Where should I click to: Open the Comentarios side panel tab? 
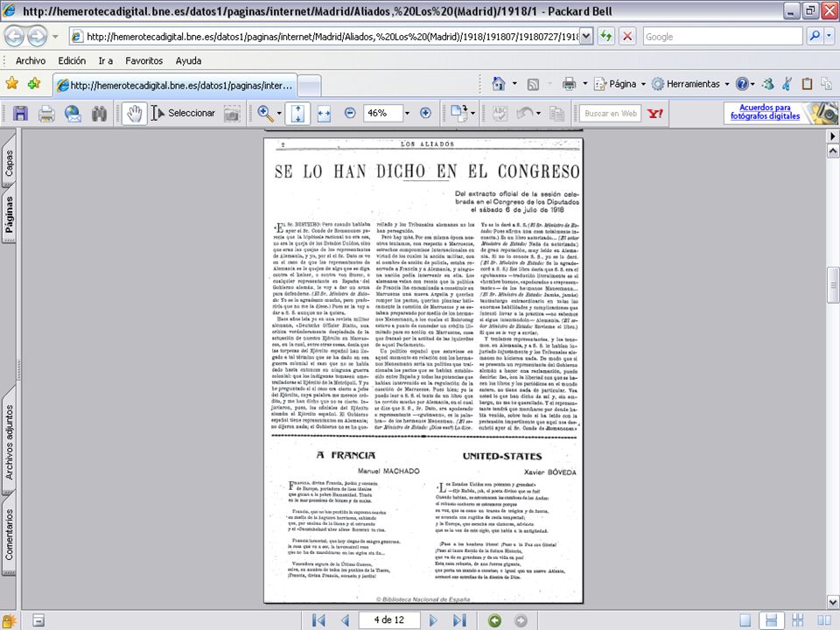9,534
